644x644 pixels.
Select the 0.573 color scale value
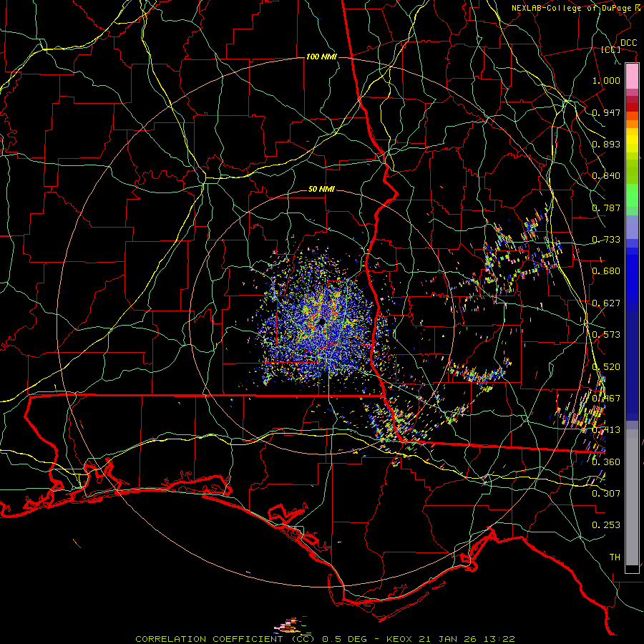tap(606, 335)
